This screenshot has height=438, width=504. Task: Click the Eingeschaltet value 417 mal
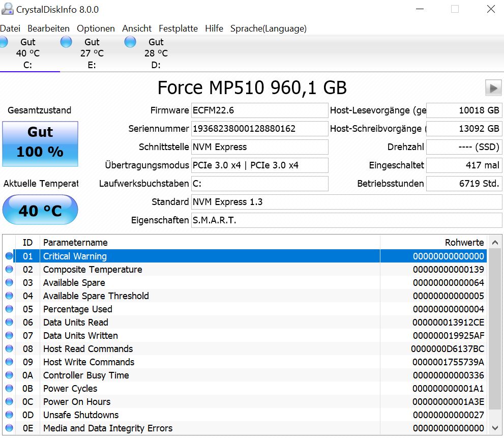[464, 166]
